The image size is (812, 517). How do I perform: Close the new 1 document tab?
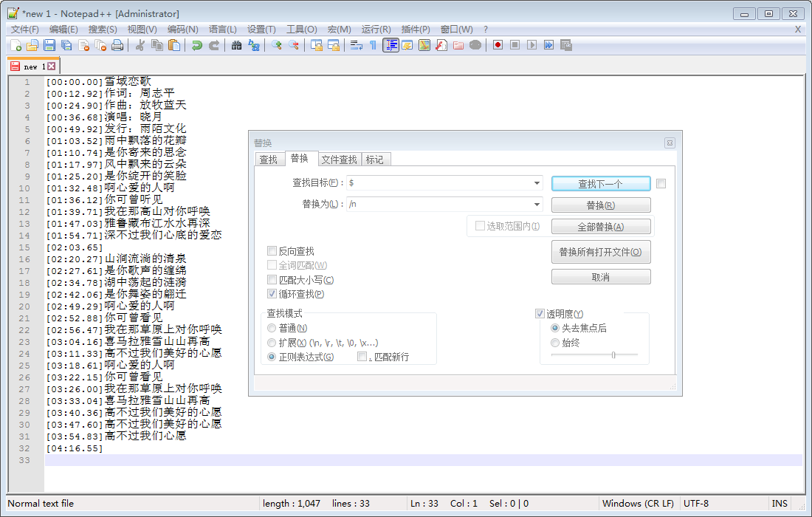click(52, 66)
